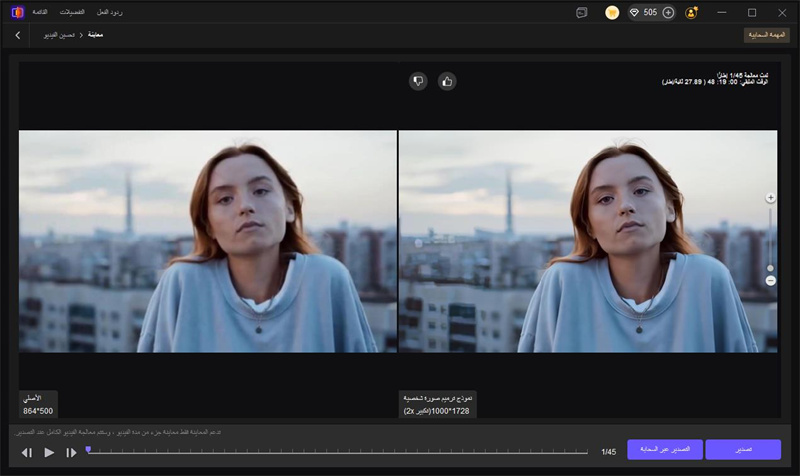Open the user account profile icon
This screenshot has height=476, width=800.
[x=691, y=13]
